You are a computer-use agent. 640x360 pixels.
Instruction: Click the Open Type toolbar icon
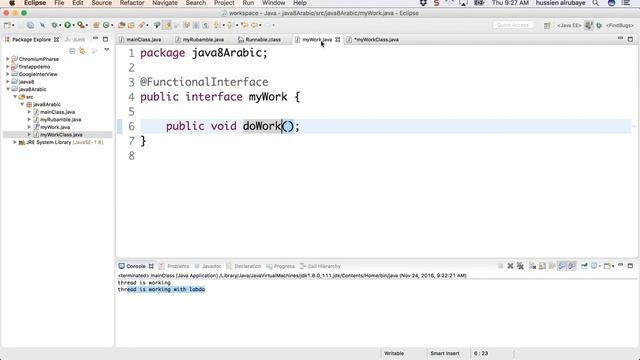121,25
